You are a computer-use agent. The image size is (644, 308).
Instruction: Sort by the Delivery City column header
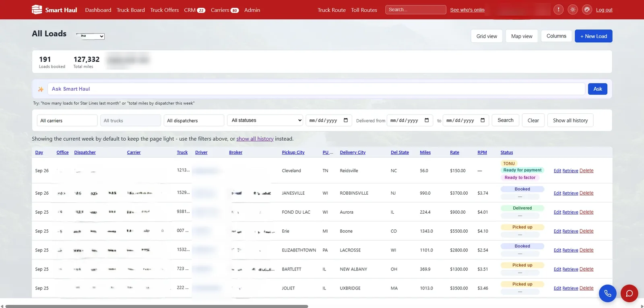[x=353, y=152]
